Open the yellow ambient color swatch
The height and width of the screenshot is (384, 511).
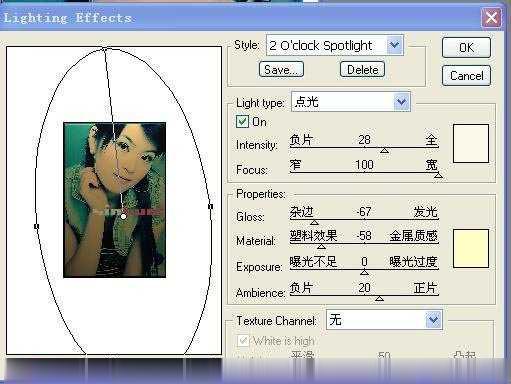tap(471, 248)
